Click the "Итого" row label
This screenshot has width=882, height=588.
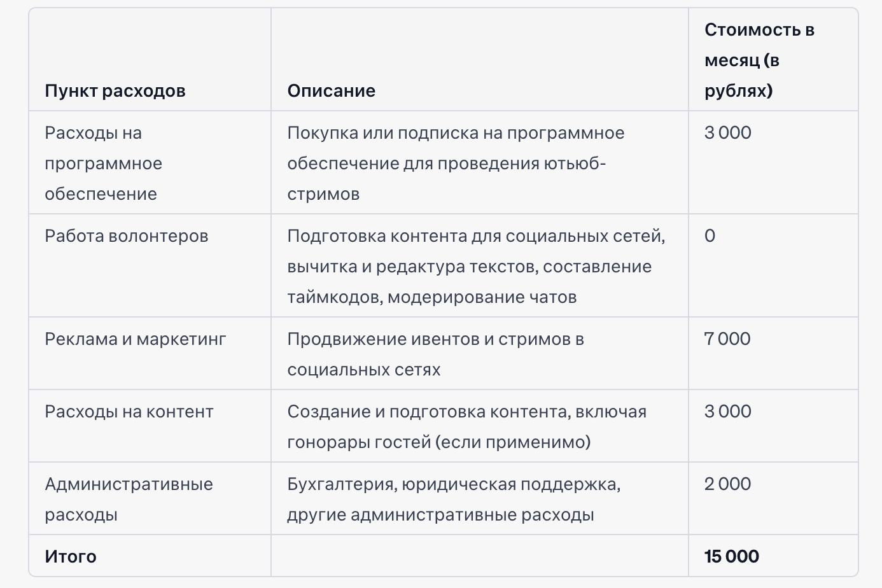(x=71, y=557)
